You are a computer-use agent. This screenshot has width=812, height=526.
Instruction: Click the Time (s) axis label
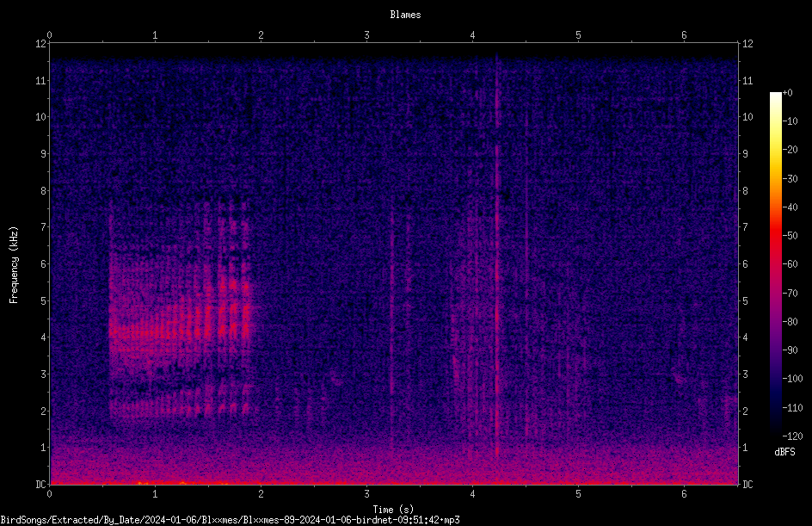pyautogui.click(x=393, y=510)
